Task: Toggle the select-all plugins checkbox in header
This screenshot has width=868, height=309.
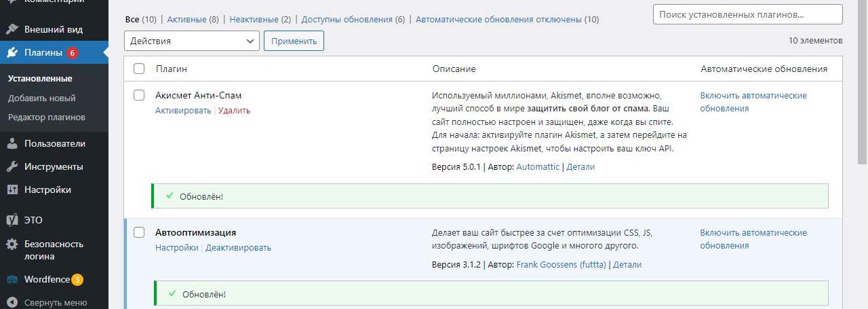Action: tap(139, 69)
